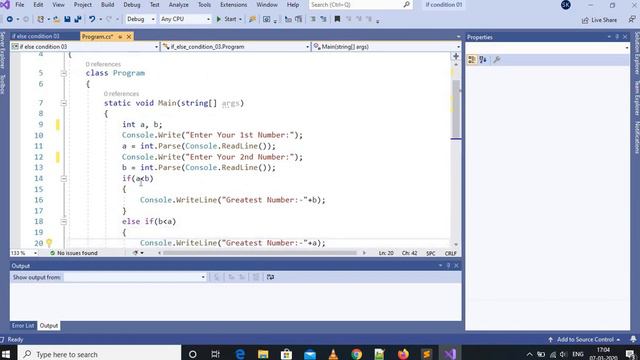Open the Start button dropdown arrow

point(240,19)
